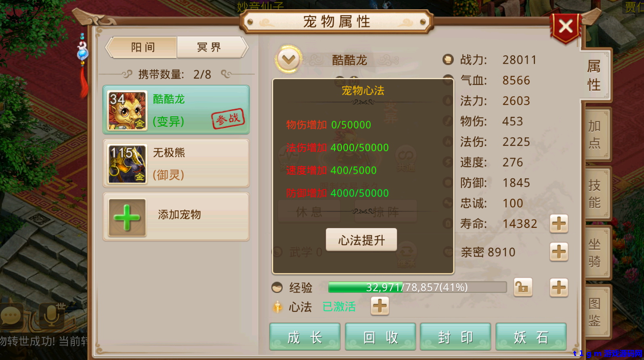Open the 坐骑 side tab
The width and height of the screenshot is (644, 360).
click(x=596, y=253)
